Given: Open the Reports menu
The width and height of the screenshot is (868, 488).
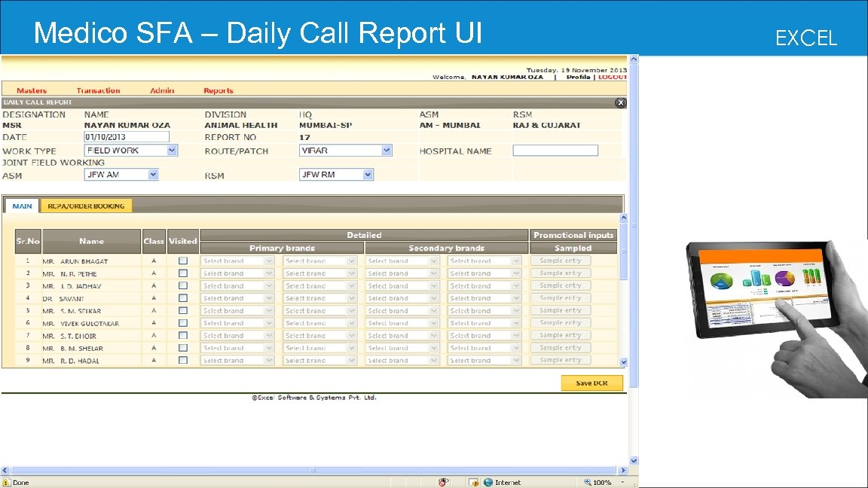Looking at the screenshot, I should 218,90.
